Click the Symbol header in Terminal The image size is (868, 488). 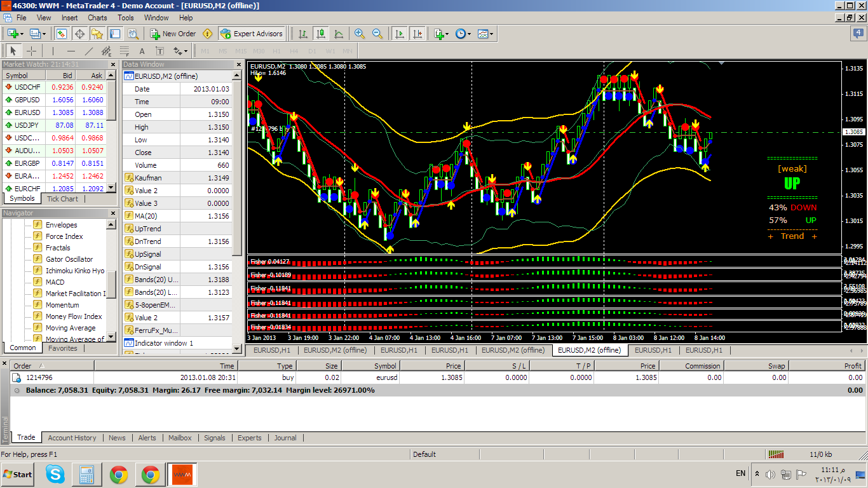tap(370, 365)
